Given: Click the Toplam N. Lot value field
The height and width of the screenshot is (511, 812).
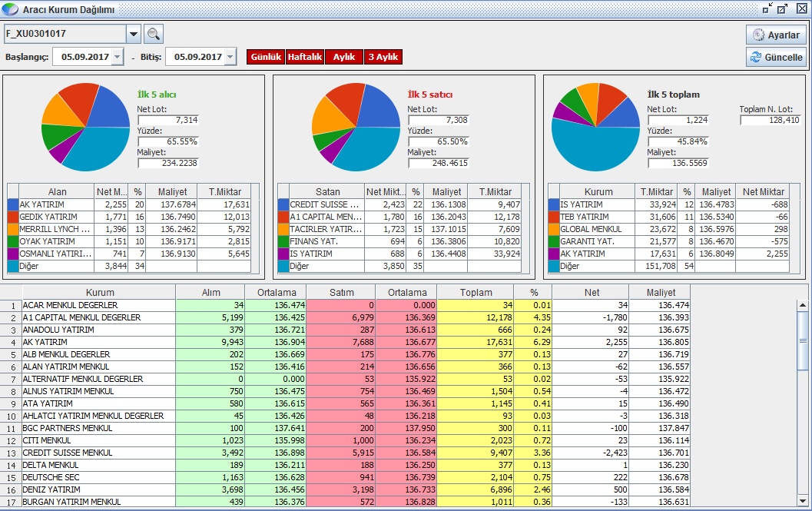Looking at the screenshot, I should pyautogui.click(x=770, y=120).
